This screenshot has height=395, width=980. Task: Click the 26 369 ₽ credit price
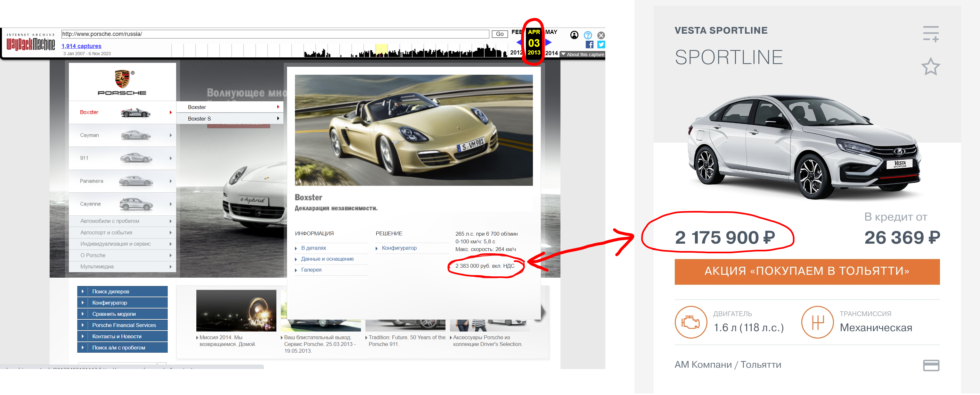(902, 238)
